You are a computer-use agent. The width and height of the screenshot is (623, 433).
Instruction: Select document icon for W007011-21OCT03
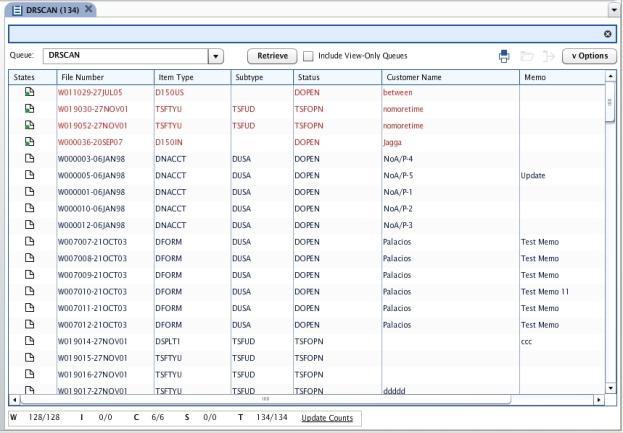[29, 308]
